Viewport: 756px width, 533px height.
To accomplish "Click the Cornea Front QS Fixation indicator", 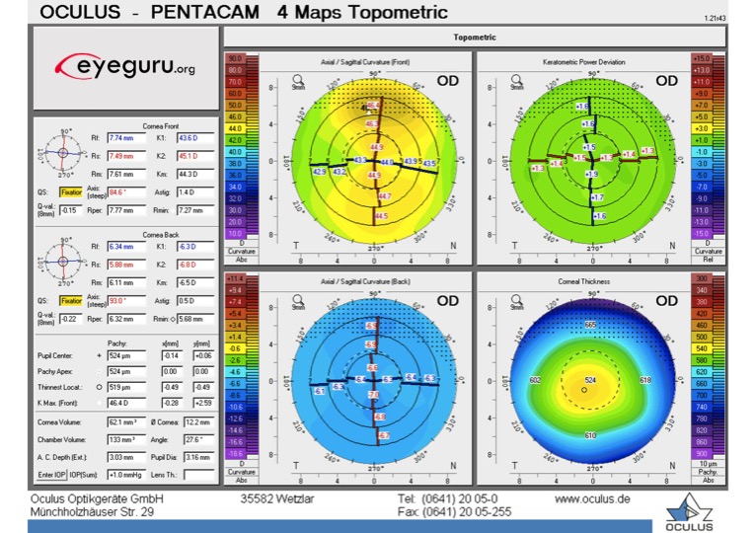I will coord(71,191).
